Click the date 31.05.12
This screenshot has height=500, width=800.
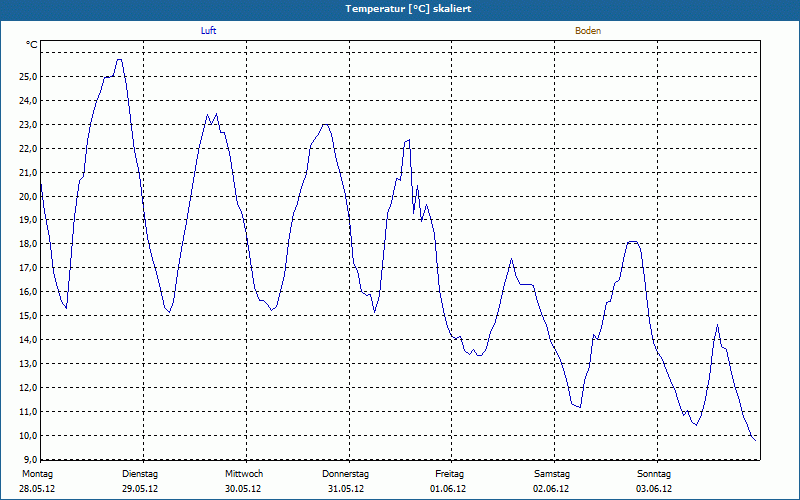(x=346, y=489)
